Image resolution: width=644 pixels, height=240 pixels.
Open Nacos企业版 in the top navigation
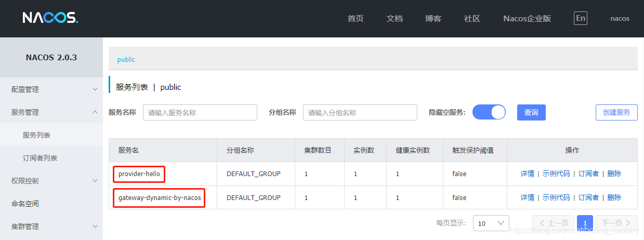[527, 18]
